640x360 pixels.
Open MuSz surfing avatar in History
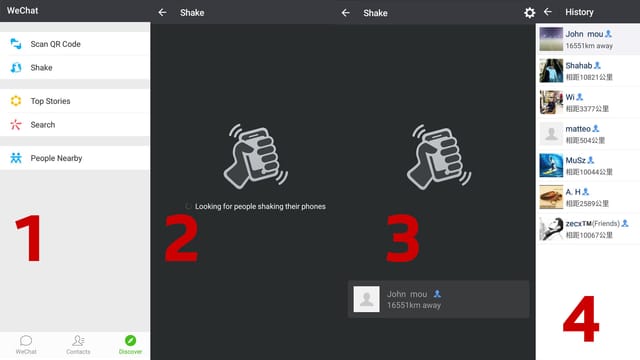click(x=551, y=165)
